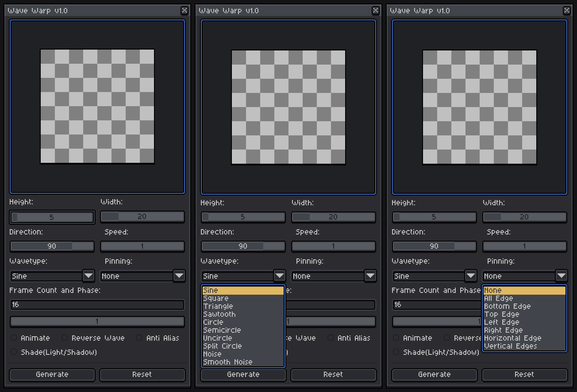The width and height of the screenshot is (577, 392).
Task: Click Direction slider in left window
Action: (x=52, y=246)
